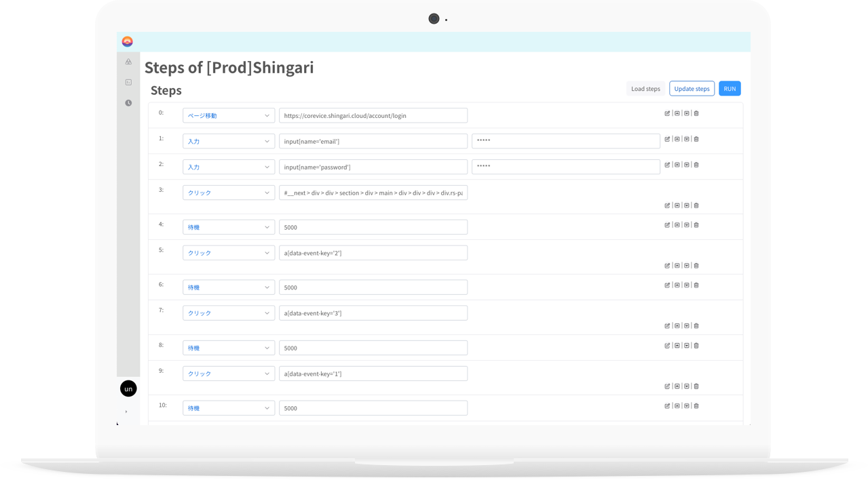
Task: Focus masked value field of step 1
Action: coord(566,141)
